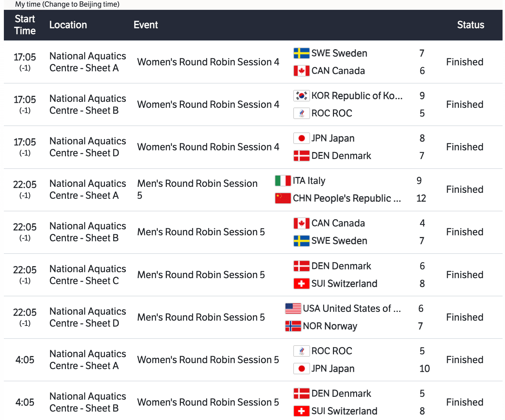Screen dimensions: 505x420
Task: Click the People's Republic of China flag
Action: (x=283, y=198)
